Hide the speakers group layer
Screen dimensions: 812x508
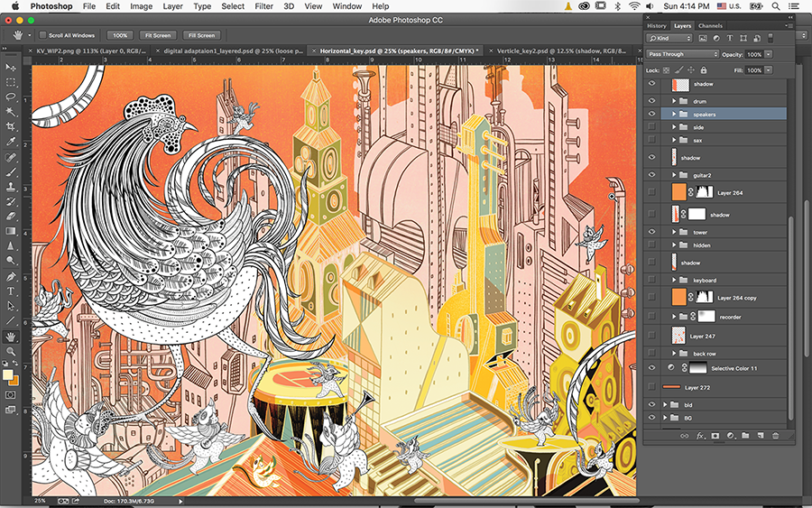pyautogui.click(x=652, y=114)
